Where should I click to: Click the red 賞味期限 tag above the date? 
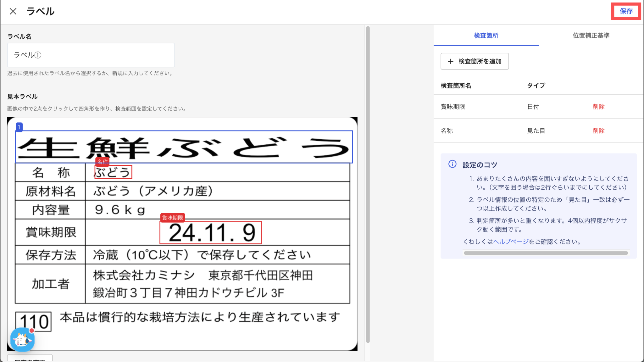(172, 218)
